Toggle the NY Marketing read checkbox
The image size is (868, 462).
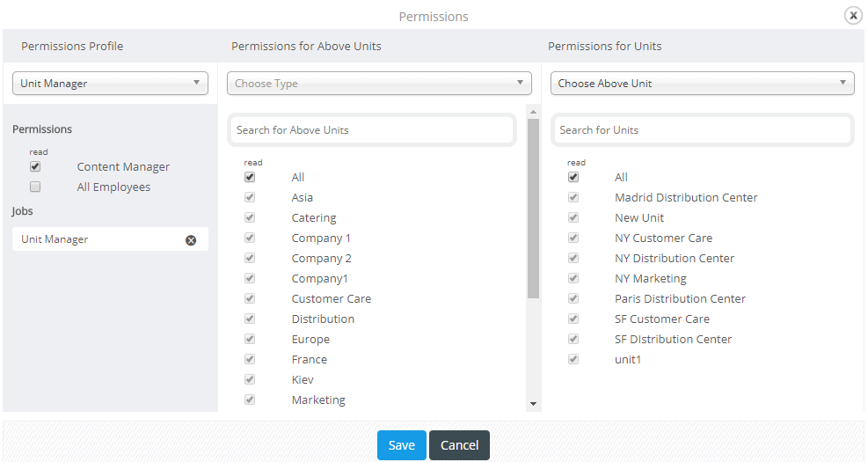573,278
